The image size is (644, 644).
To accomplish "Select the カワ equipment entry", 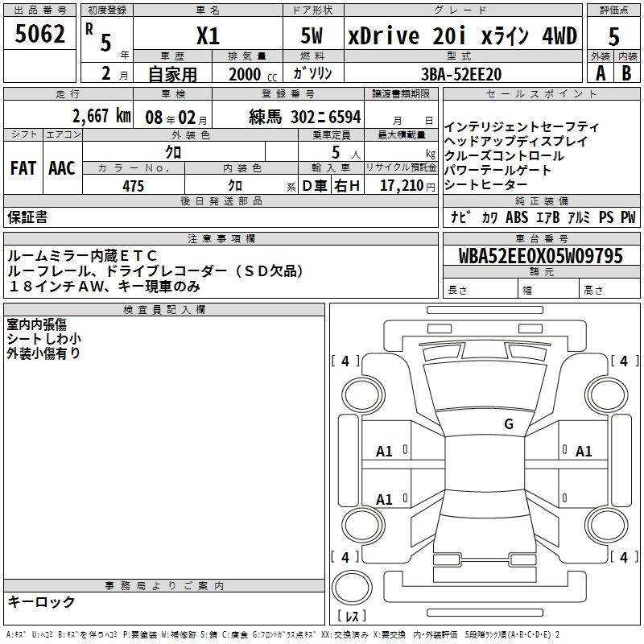I will 489,217.
